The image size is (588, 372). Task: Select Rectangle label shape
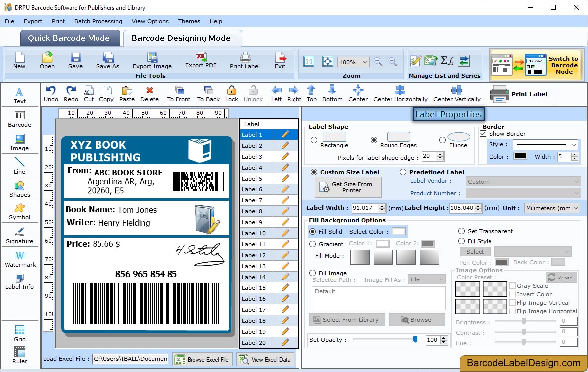click(314, 140)
